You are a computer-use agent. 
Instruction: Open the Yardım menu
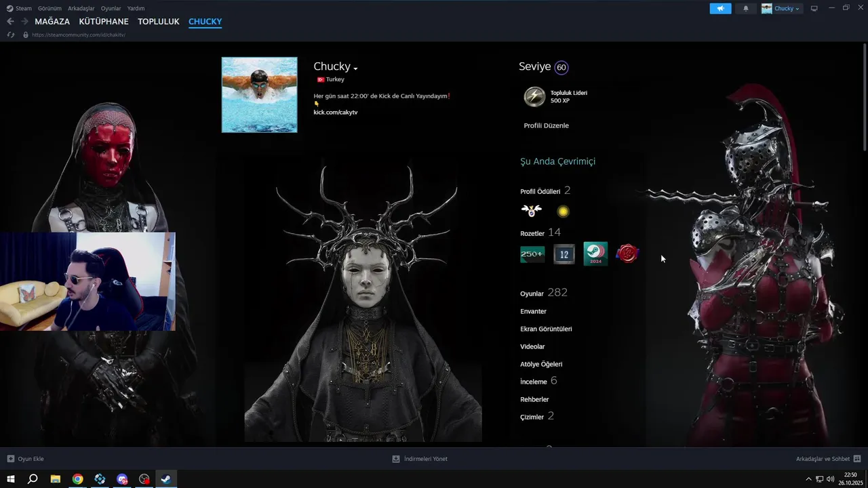pos(136,8)
